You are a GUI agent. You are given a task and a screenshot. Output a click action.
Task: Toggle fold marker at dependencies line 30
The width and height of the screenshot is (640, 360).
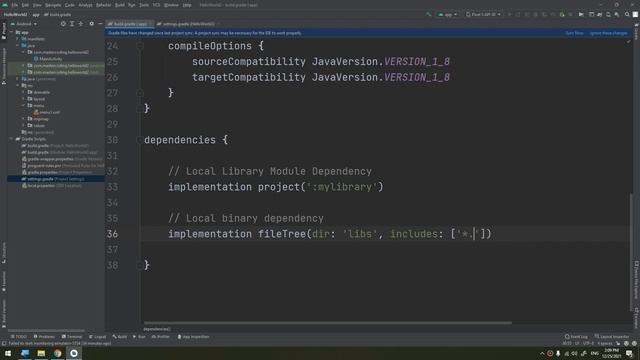140,140
